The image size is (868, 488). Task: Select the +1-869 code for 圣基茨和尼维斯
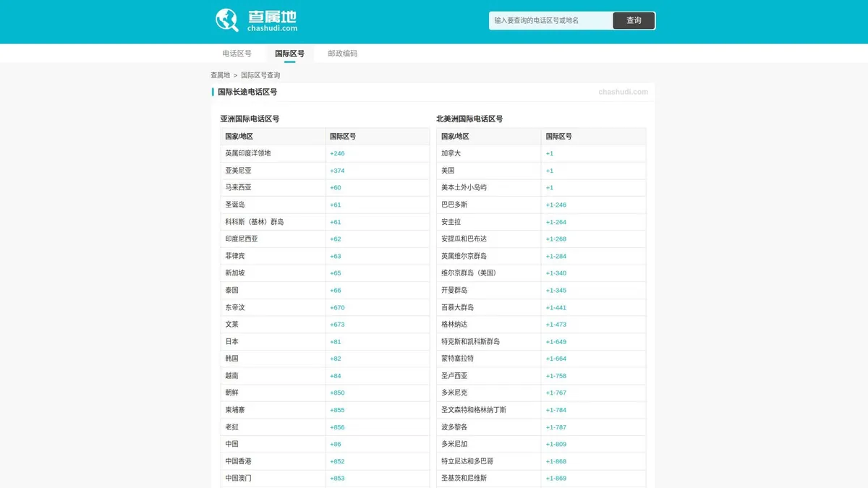(x=556, y=479)
